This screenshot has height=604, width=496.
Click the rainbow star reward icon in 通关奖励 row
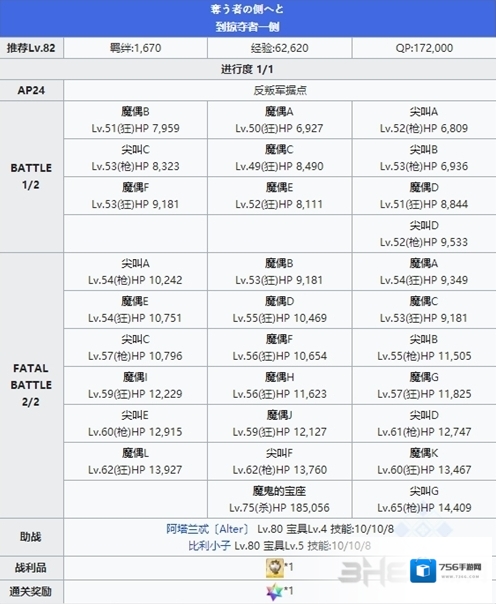275,592
